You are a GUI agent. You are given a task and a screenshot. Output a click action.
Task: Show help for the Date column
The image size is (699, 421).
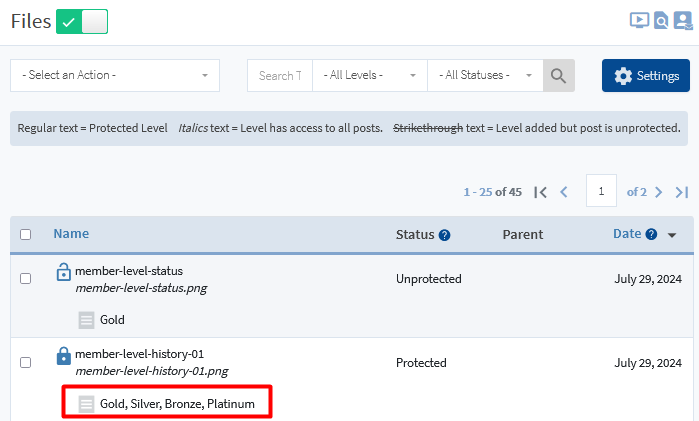click(651, 234)
